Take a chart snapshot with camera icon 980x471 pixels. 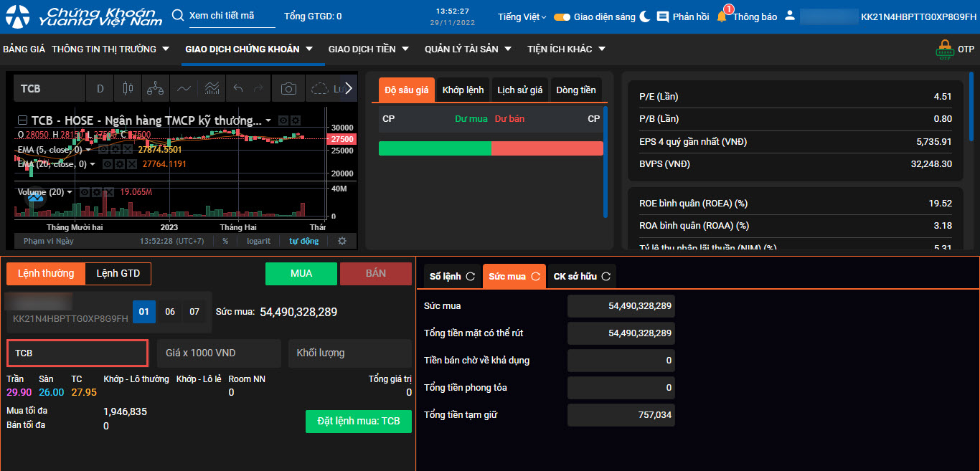288,89
